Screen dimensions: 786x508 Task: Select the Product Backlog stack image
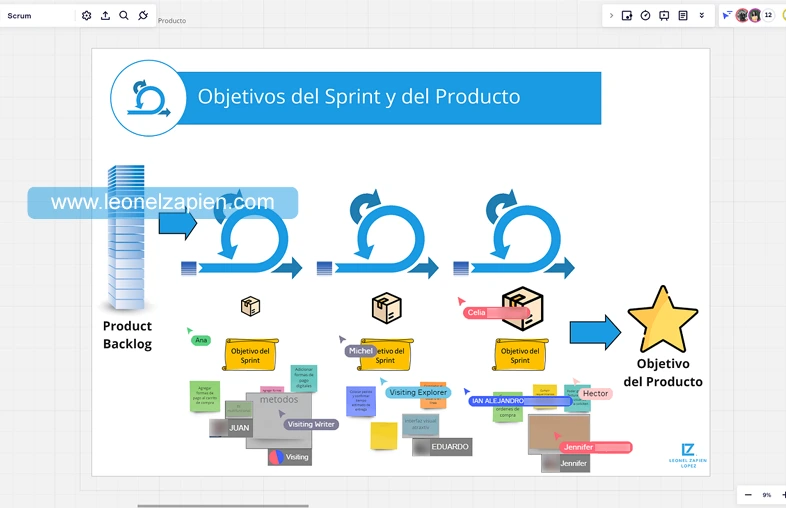click(x=125, y=238)
